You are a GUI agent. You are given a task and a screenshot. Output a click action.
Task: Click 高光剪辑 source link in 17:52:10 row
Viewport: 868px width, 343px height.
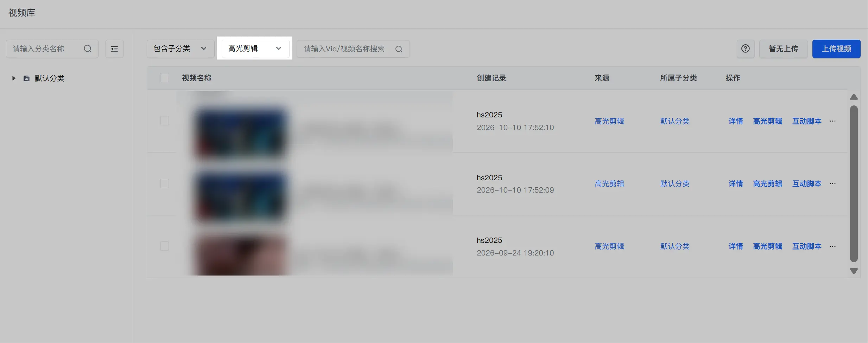[609, 121]
